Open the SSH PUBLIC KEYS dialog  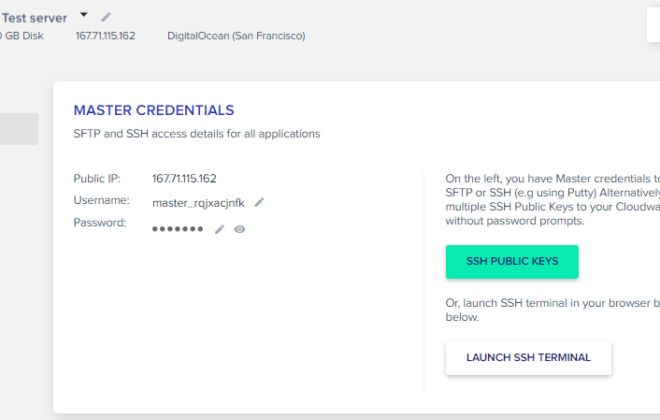(x=512, y=261)
